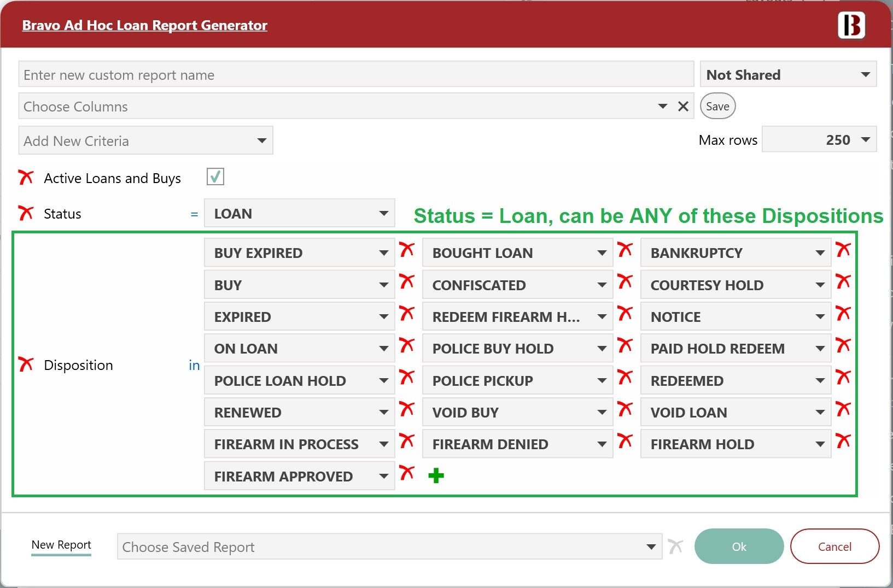Change the BANKRUPTCY disposition dropdown

[x=736, y=253]
